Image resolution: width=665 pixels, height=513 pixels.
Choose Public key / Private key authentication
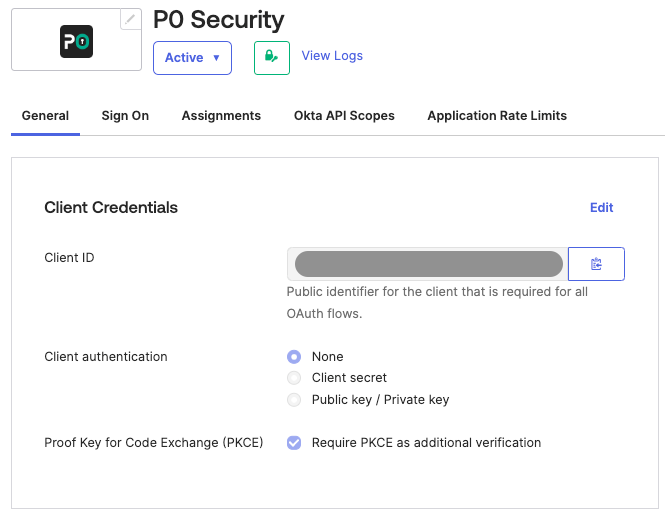pos(294,400)
